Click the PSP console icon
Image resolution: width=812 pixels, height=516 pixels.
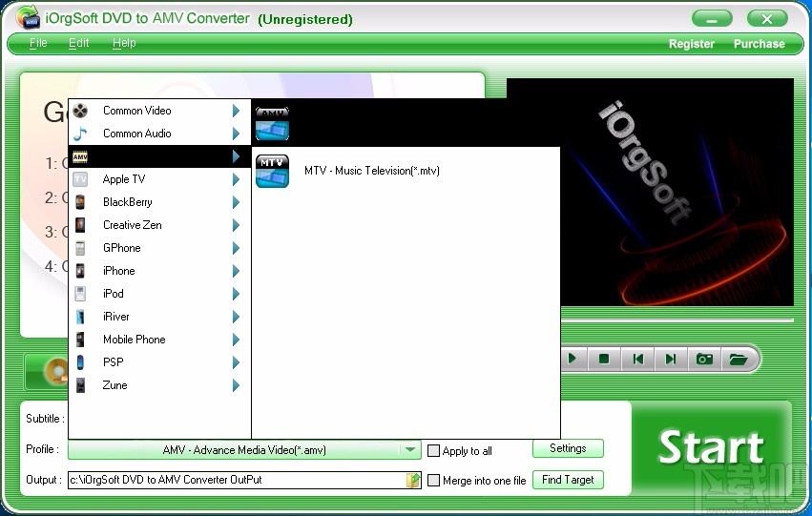80,362
